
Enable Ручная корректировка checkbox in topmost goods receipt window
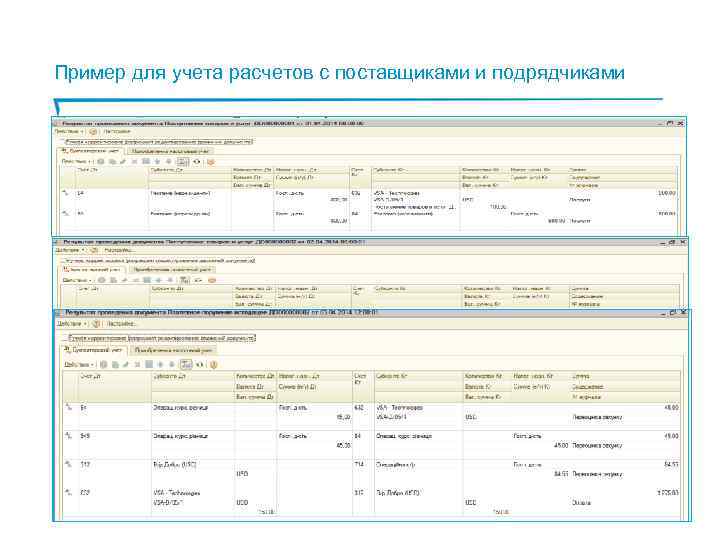[63, 142]
